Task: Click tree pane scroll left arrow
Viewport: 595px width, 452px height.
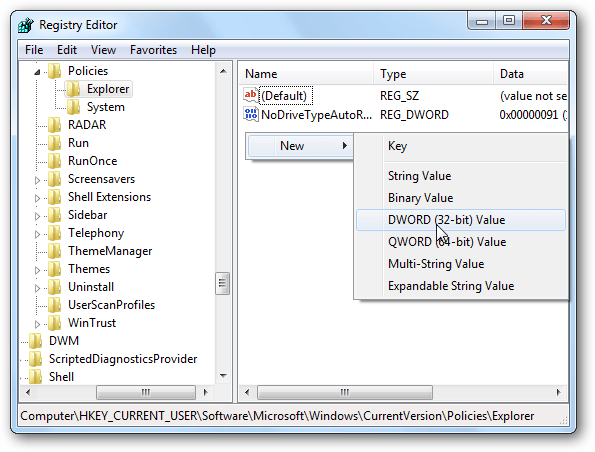Action: click(28, 392)
